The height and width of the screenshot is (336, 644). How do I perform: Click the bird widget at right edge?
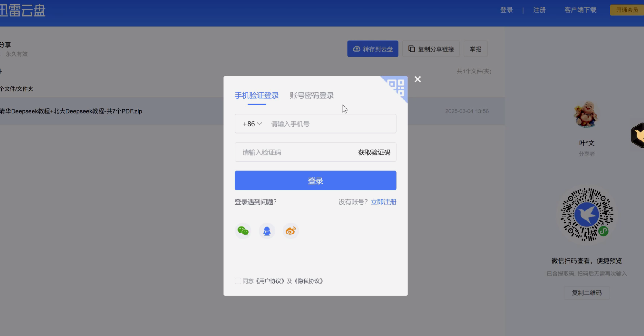[638, 135]
